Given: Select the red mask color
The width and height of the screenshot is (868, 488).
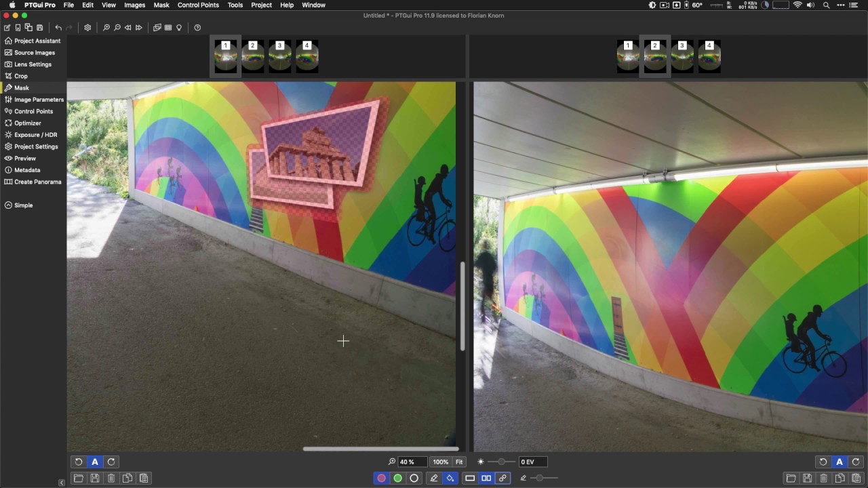Looking at the screenshot, I should click(382, 478).
